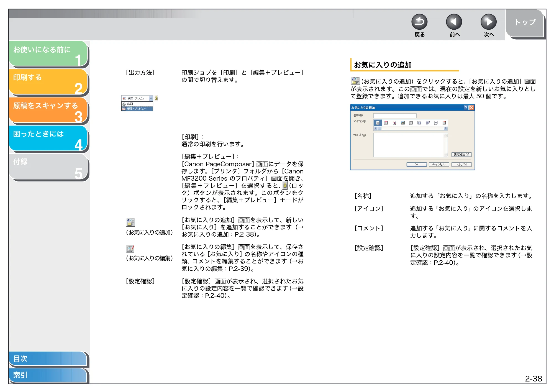Viewport: 554px width, 392px height.
Task: Click the comment box scroll-down arrow
Action: [446, 155]
